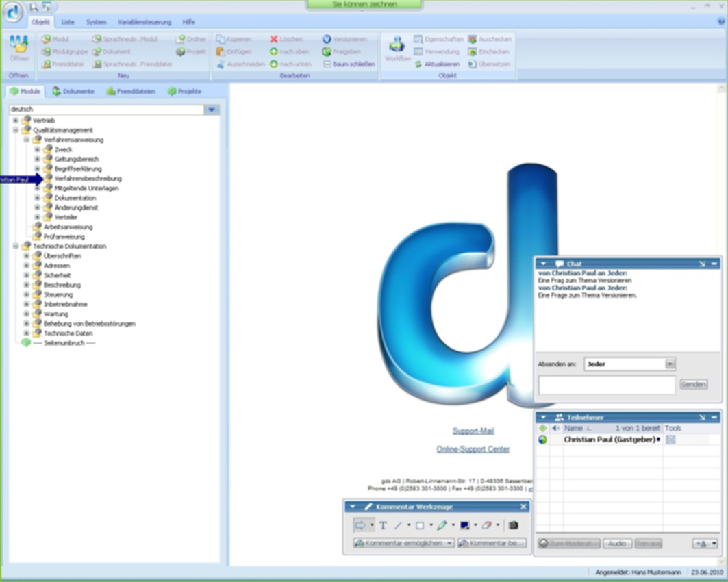Screen dimensions: 728x582
Task: Click Aktualisieren to refresh
Action: coord(436,64)
